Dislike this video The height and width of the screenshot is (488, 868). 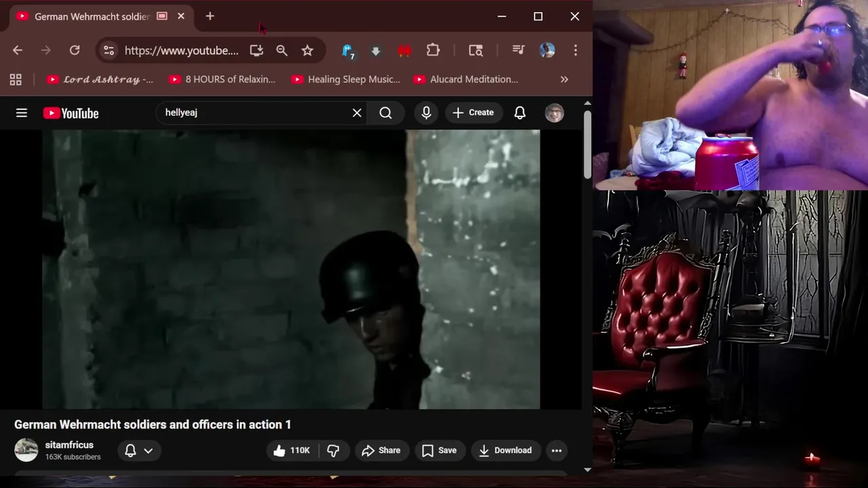tap(333, 451)
